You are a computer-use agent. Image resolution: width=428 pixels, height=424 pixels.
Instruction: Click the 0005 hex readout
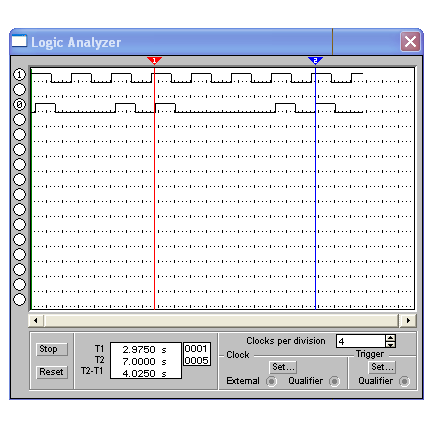[x=197, y=360]
